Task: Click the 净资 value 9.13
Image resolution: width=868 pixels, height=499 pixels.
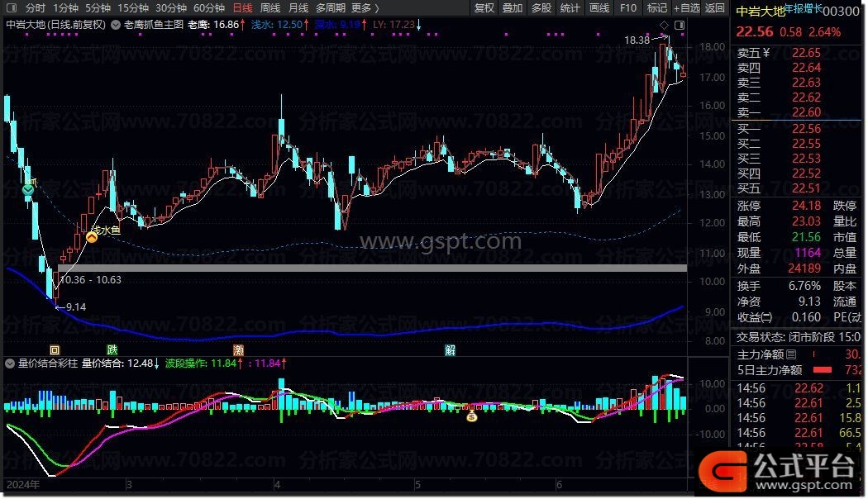Action: [809, 302]
